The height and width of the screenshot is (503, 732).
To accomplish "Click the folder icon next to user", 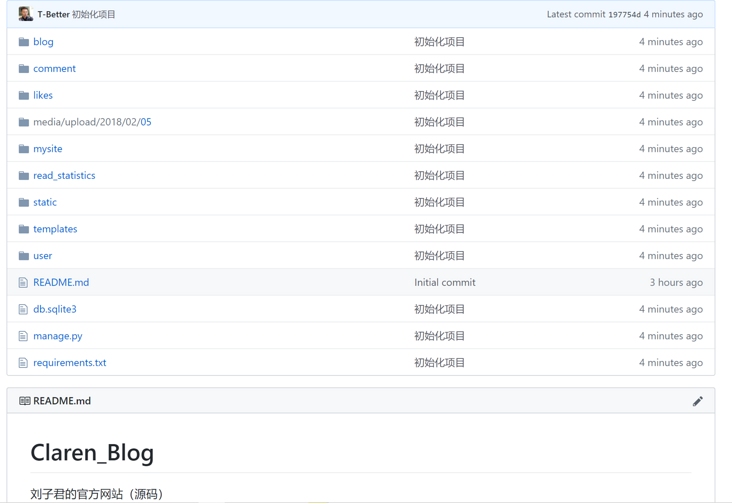I will [x=24, y=256].
